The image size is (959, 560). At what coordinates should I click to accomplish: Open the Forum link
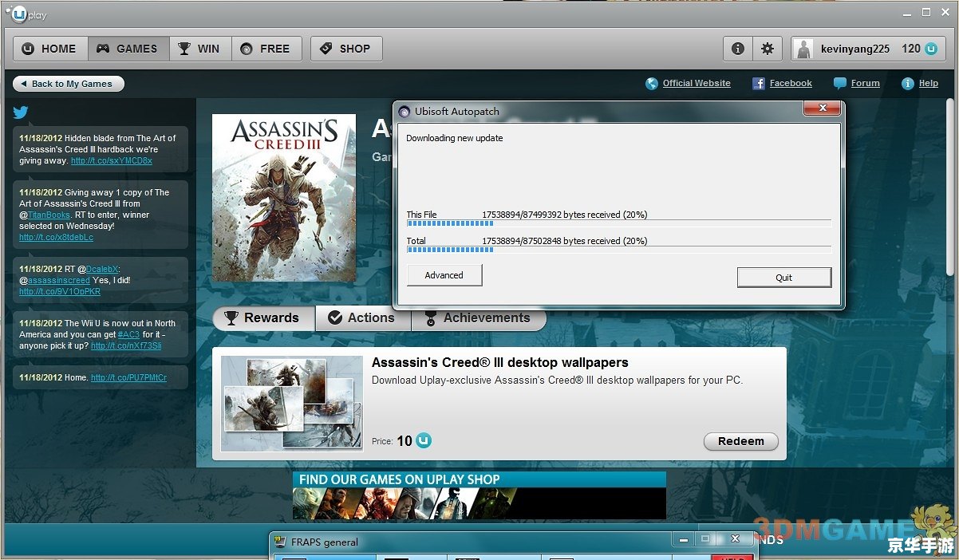[x=865, y=83]
